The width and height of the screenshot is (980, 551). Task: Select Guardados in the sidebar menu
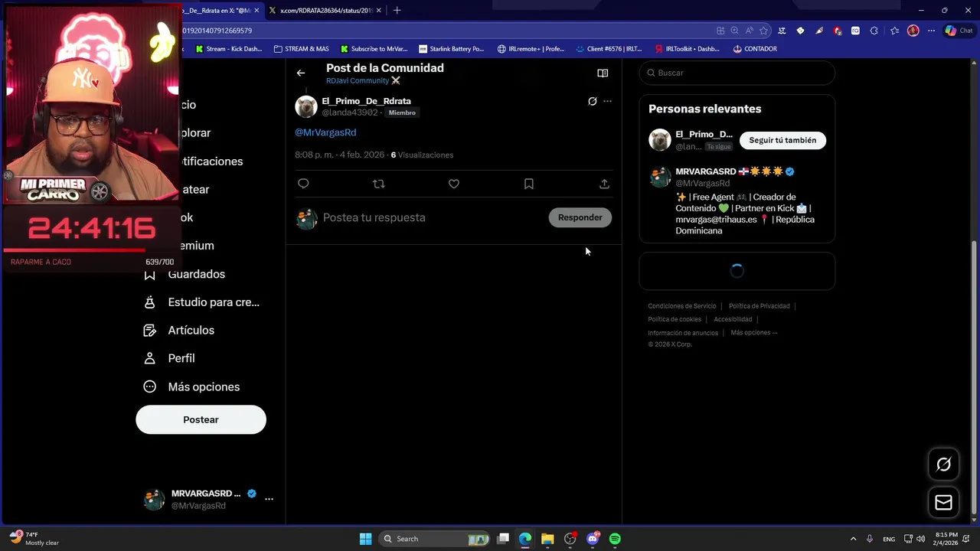click(197, 274)
